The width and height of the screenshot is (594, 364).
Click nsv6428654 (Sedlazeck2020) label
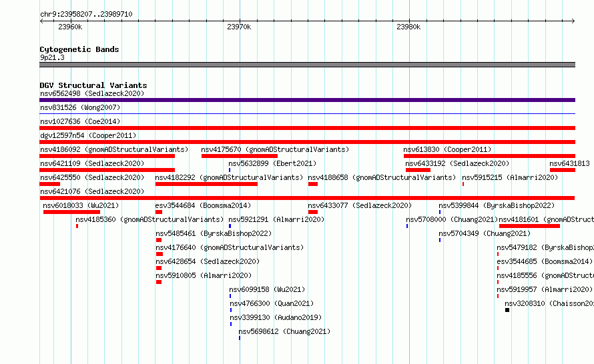[x=208, y=261]
